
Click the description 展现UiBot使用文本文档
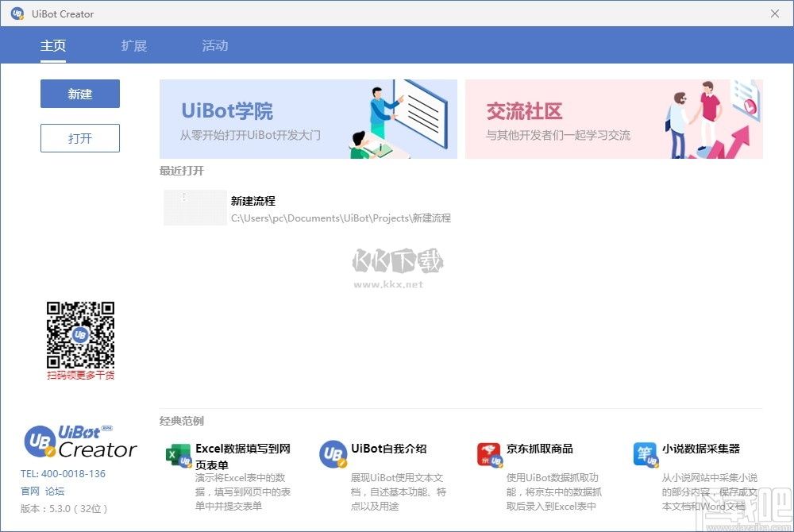pyautogui.click(x=399, y=492)
